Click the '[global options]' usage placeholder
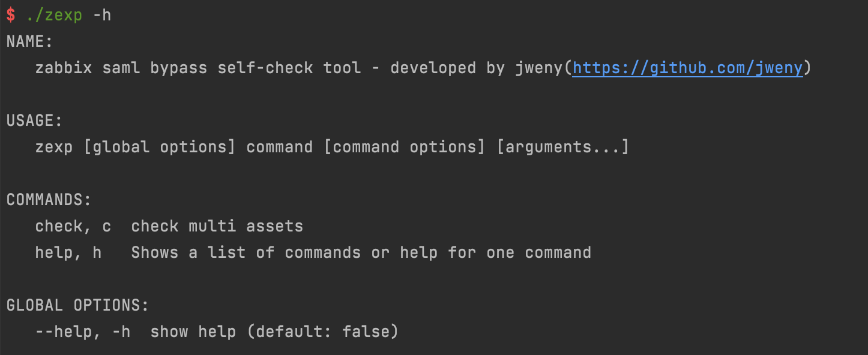Image resolution: width=868 pixels, height=355 pixels. coord(160,148)
